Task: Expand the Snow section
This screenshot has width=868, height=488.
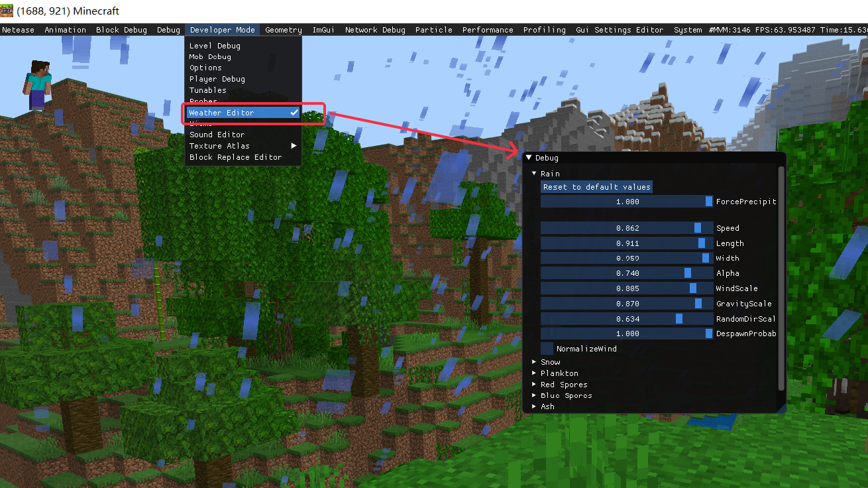Action: (534, 362)
